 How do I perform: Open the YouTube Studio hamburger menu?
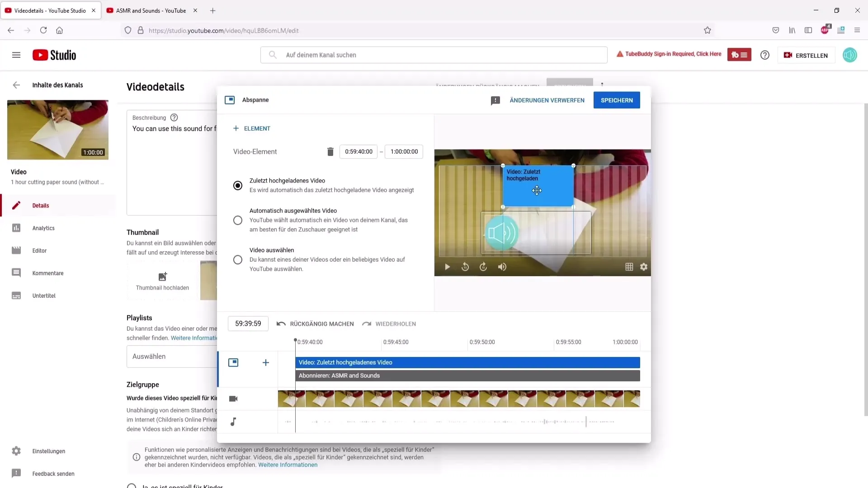coord(16,55)
